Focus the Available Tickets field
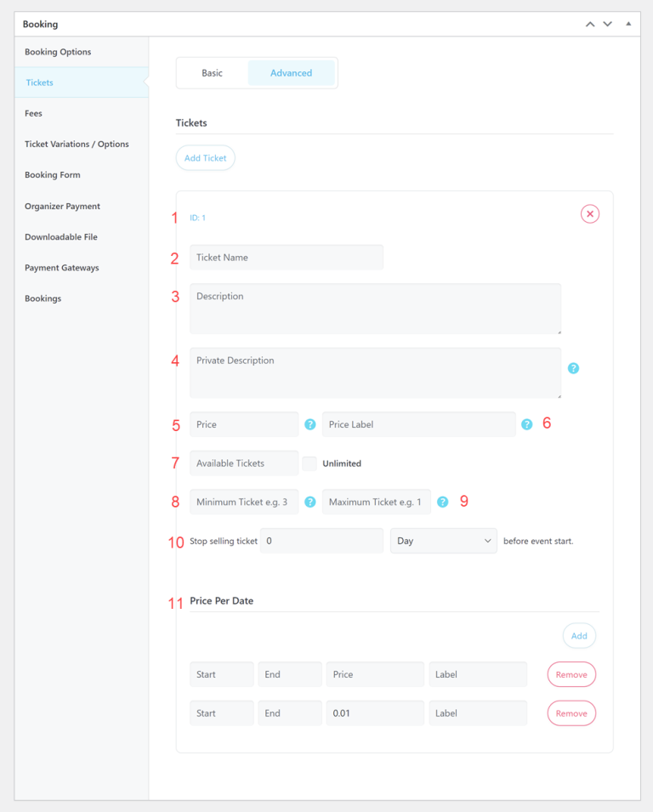This screenshot has height=812, width=653. [244, 463]
